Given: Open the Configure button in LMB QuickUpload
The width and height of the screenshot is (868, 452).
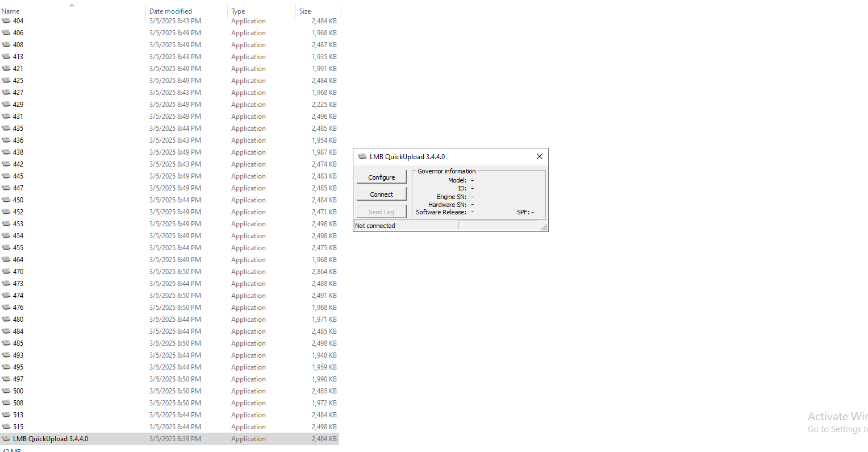Looking at the screenshot, I should [x=382, y=177].
